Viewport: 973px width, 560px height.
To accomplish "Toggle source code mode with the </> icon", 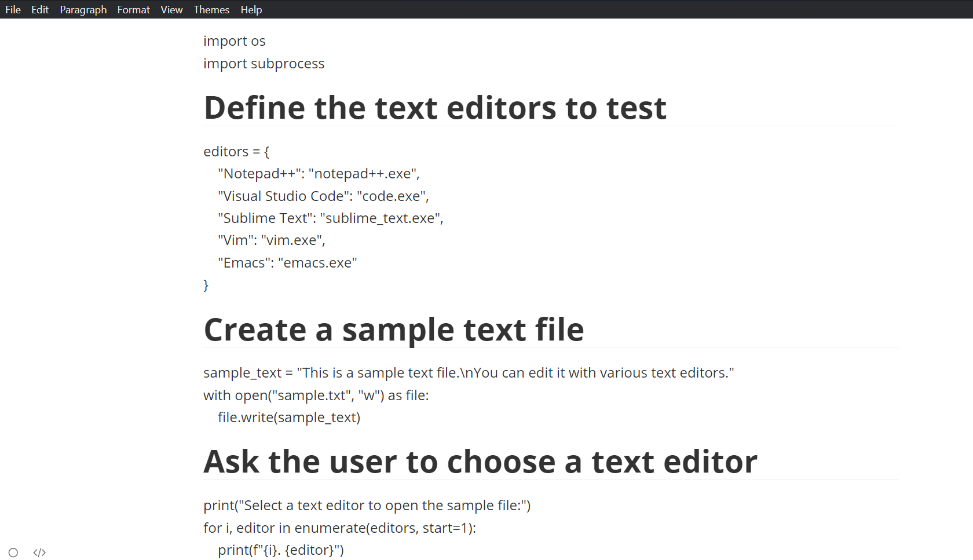I will pyautogui.click(x=39, y=552).
